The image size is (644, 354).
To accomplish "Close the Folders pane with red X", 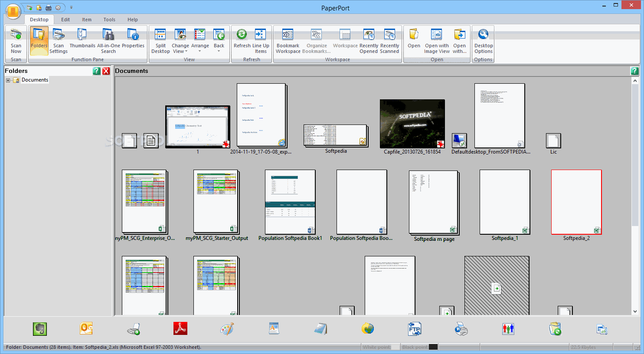I will click(106, 71).
